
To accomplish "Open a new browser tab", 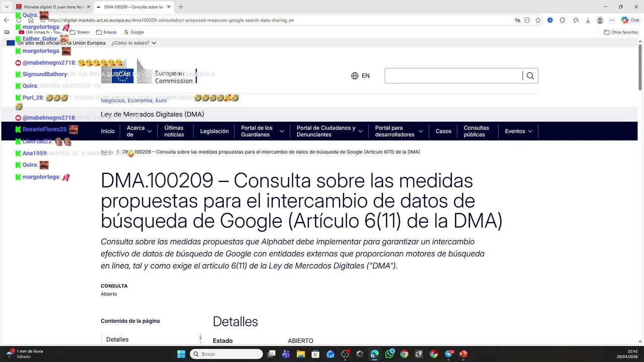I will [x=181, y=7].
